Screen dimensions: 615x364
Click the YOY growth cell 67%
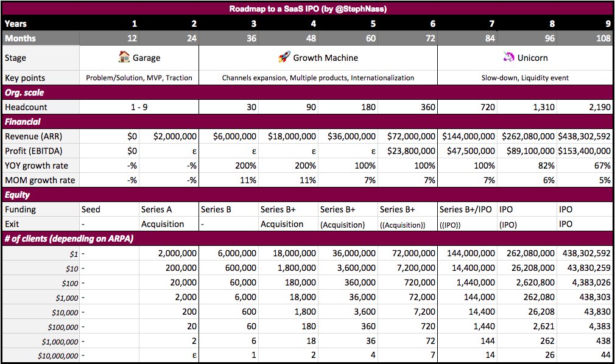pyautogui.click(x=585, y=166)
